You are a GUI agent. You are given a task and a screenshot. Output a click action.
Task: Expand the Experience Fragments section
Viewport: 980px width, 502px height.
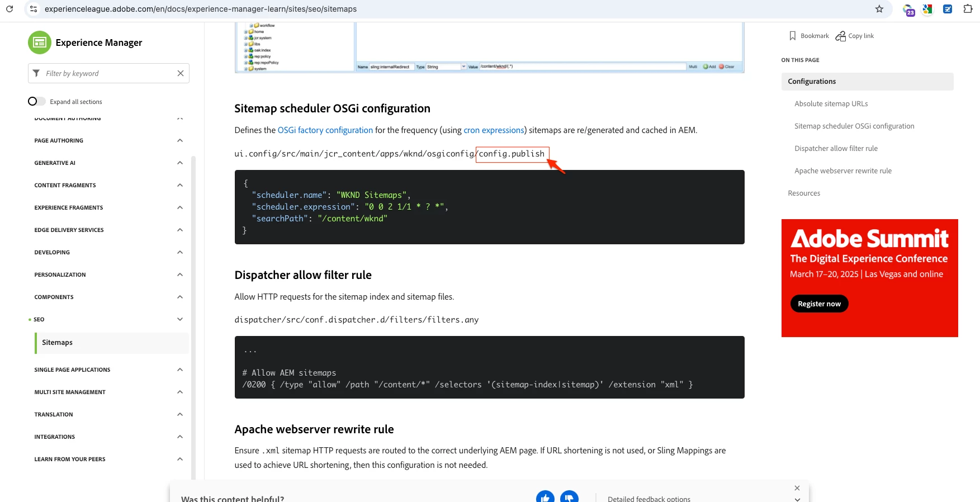(x=180, y=207)
